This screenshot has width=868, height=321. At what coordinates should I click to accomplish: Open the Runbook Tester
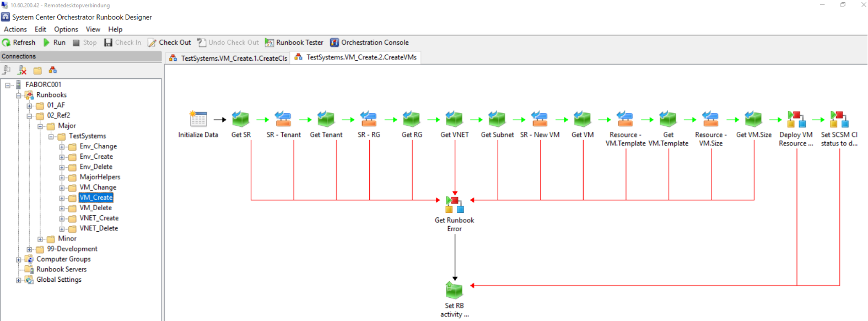click(x=294, y=42)
